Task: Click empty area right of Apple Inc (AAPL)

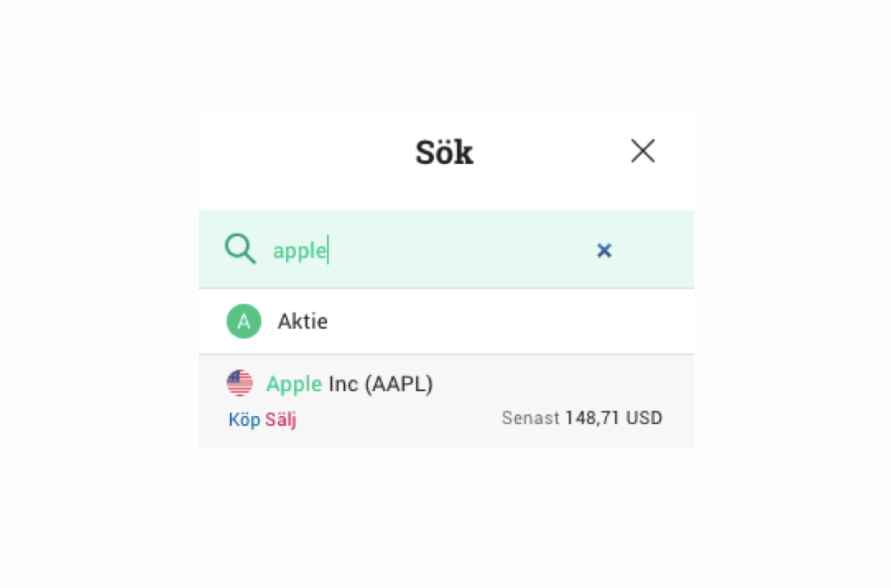Action: tap(561, 384)
